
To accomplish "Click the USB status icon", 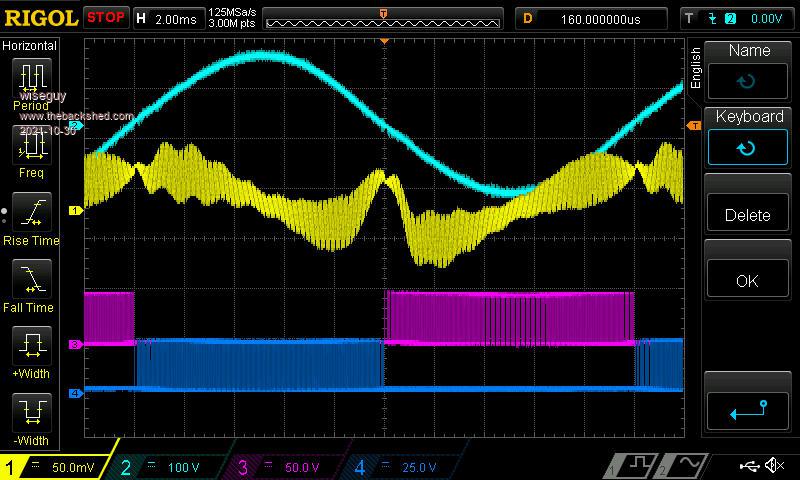I will tap(749, 466).
